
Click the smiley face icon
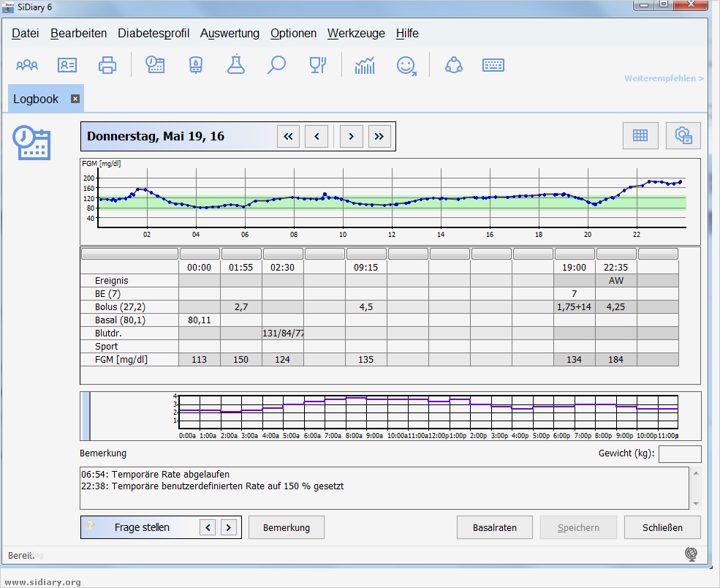[406, 65]
